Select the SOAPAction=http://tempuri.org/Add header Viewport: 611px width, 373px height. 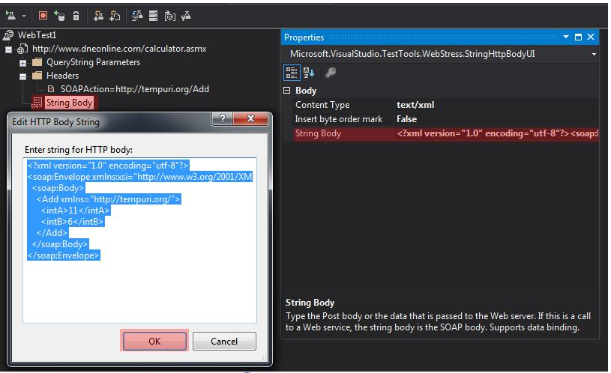coord(134,89)
